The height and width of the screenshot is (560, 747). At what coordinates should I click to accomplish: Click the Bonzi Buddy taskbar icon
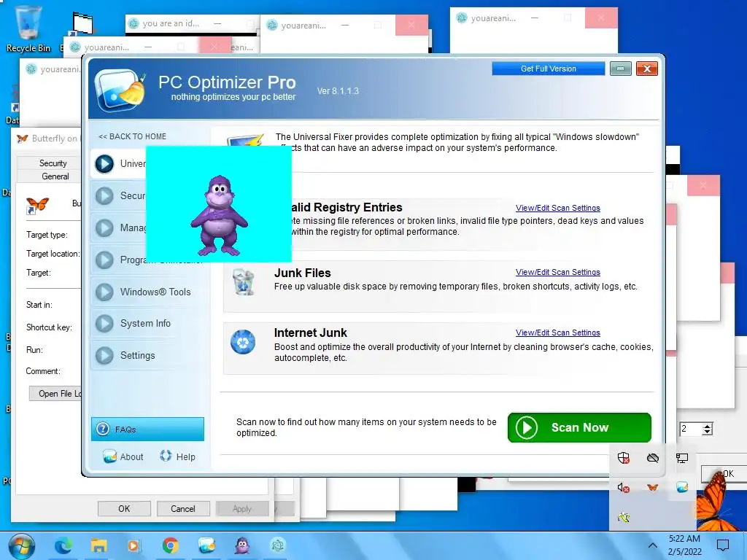pyautogui.click(x=242, y=545)
